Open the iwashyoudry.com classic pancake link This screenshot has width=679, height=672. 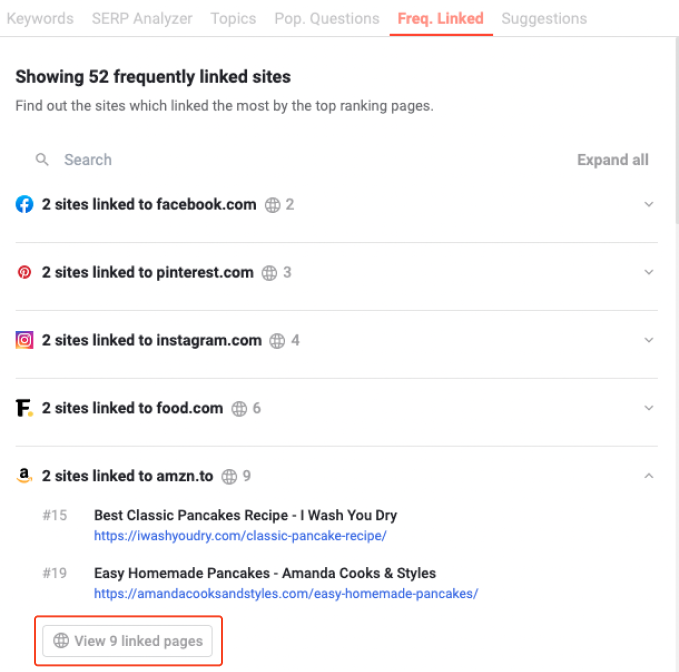tap(240, 536)
